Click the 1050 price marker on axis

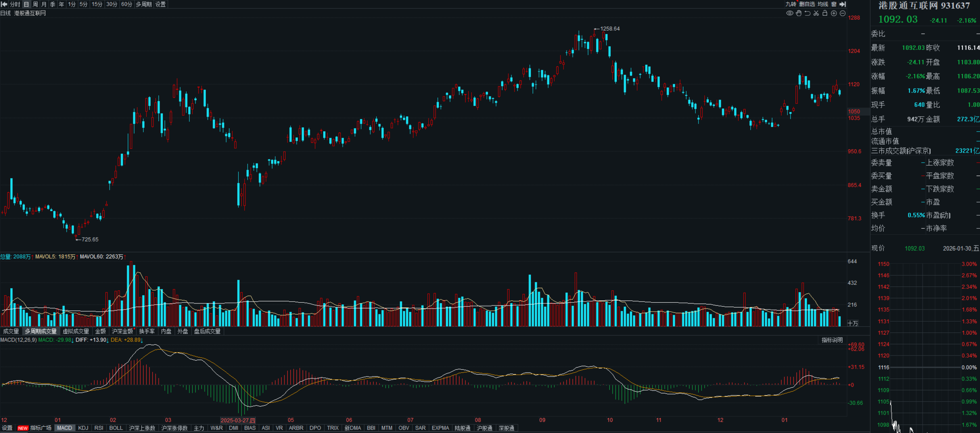pyautogui.click(x=854, y=112)
